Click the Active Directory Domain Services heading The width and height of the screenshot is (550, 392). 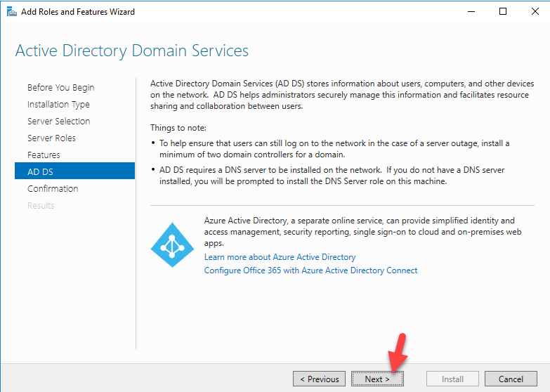click(x=132, y=51)
